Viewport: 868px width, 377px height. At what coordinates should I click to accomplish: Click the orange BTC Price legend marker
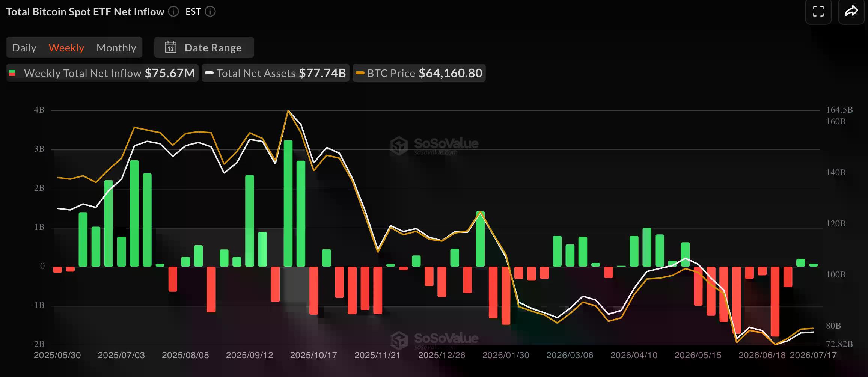coord(360,73)
